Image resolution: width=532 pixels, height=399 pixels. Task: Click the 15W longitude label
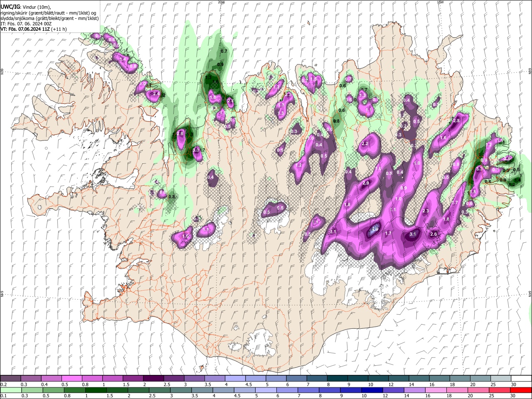coord(440,2)
